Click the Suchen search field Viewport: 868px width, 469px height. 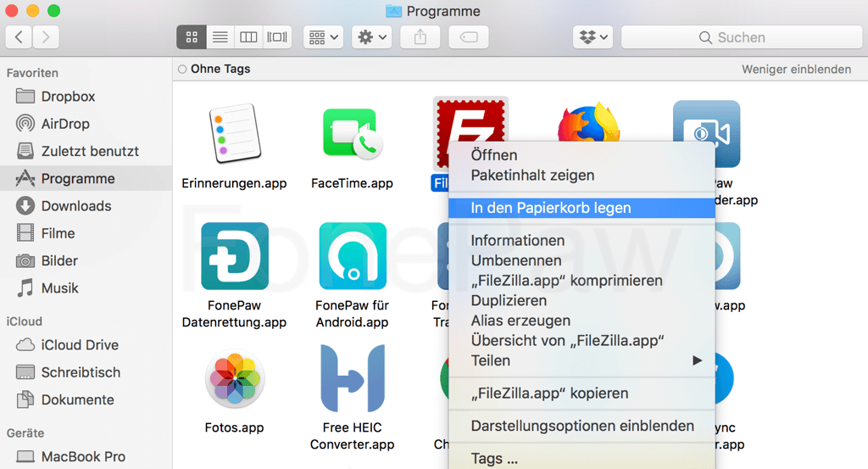coord(742,37)
